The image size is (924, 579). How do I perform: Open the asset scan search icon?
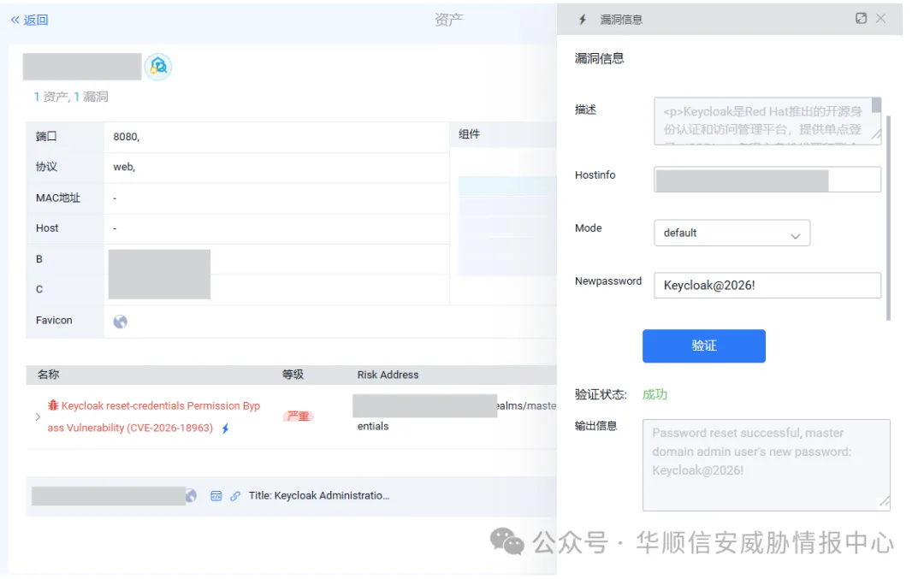tap(158, 67)
